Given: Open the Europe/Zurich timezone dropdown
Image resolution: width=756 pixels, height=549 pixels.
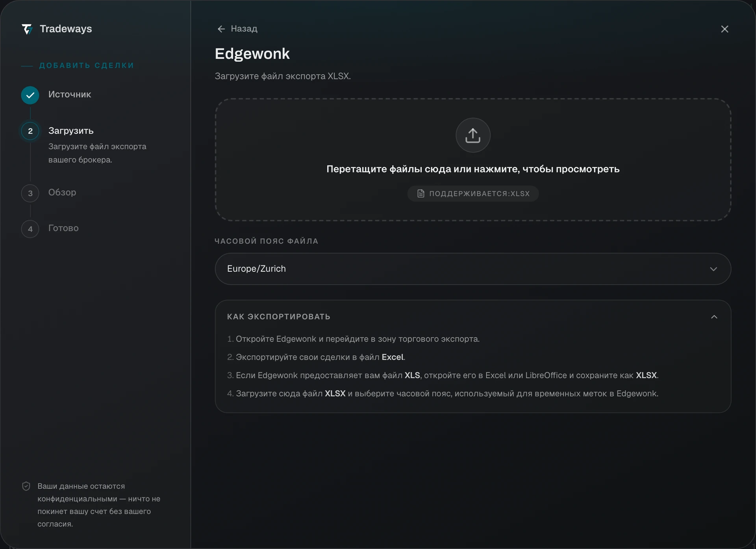Looking at the screenshot, I should click(x=473, y=269).
